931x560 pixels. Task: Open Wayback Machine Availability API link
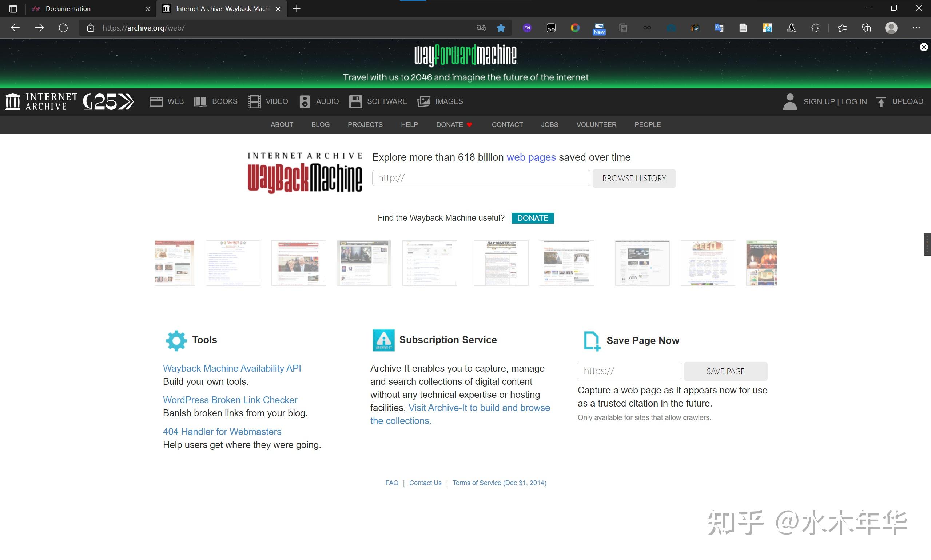click(x=232, y=368)
